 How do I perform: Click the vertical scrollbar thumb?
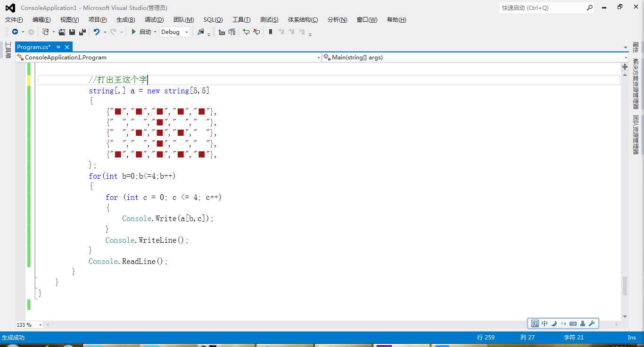(625, 286)
